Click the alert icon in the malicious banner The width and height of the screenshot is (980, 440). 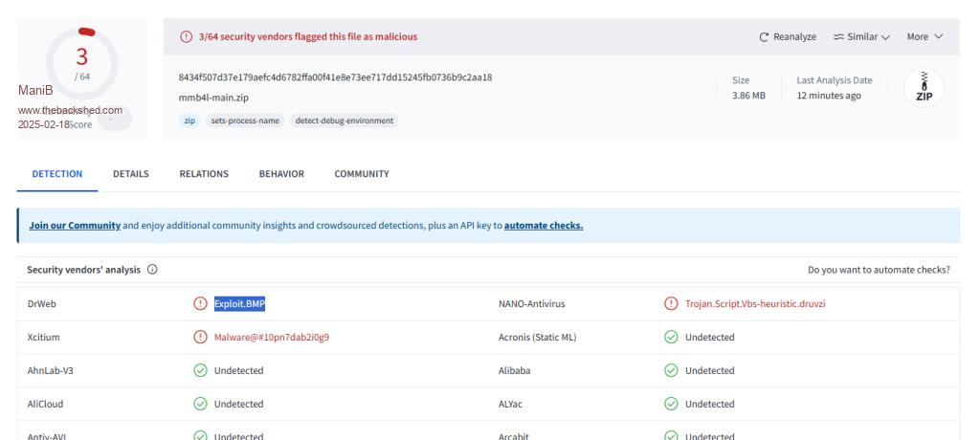coord(186,36)
